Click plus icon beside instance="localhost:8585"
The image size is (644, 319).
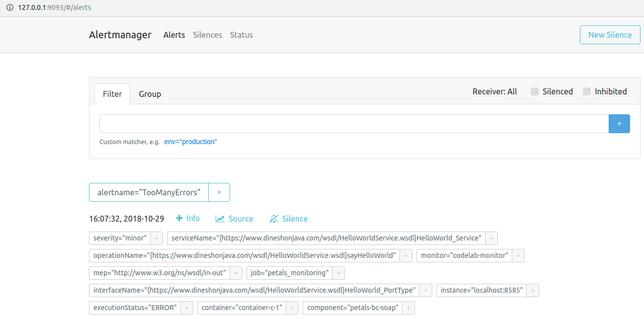pos(533,290)
